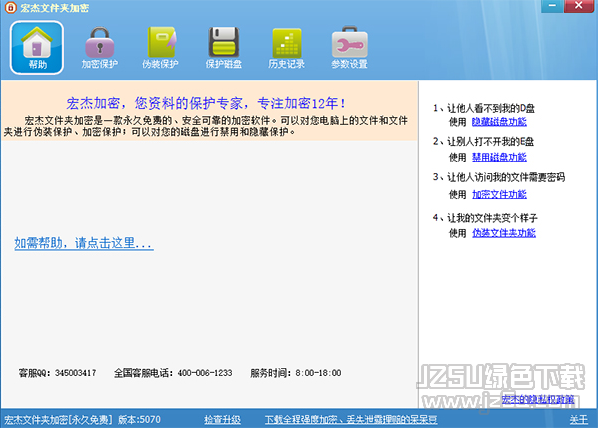This screenshot has height=428, width=598.
Task: Open the 参数设置 toolbox icon
Action: tap(349, 47)
